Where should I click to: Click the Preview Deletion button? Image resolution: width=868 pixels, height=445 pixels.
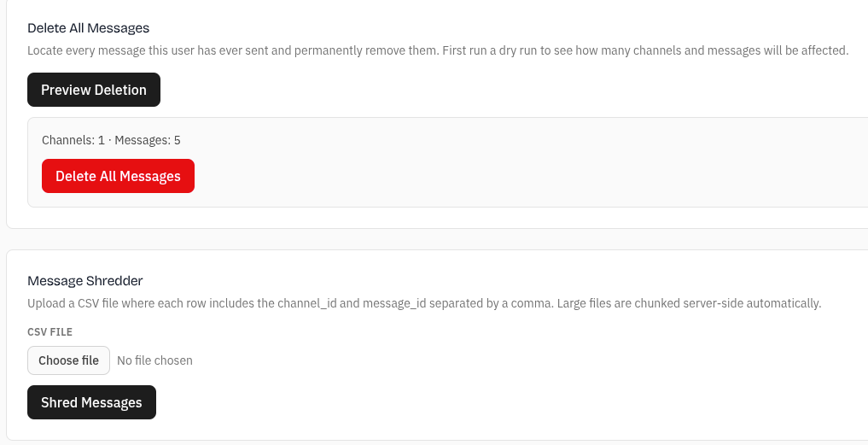(x=94, y=90)
